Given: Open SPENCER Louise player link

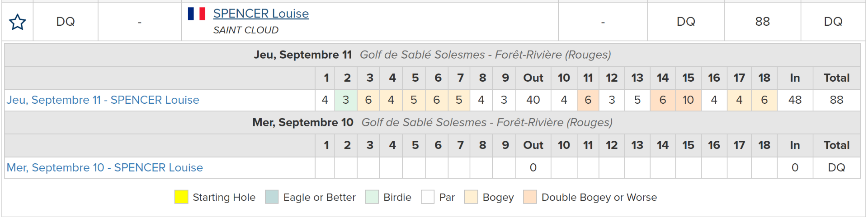Looking at the screenshot, I should tap(261, 14).
